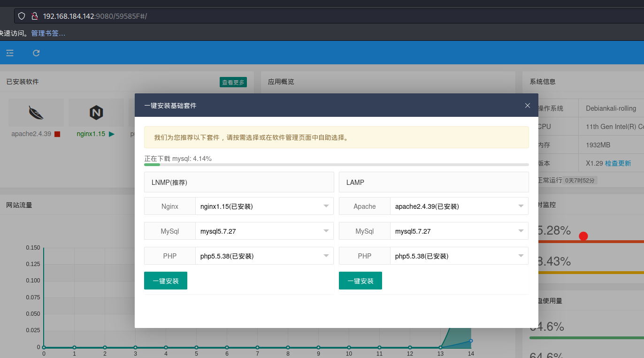
Task: Click the apache2.4.39 label in installed software
Action: [x=31, y=134]
